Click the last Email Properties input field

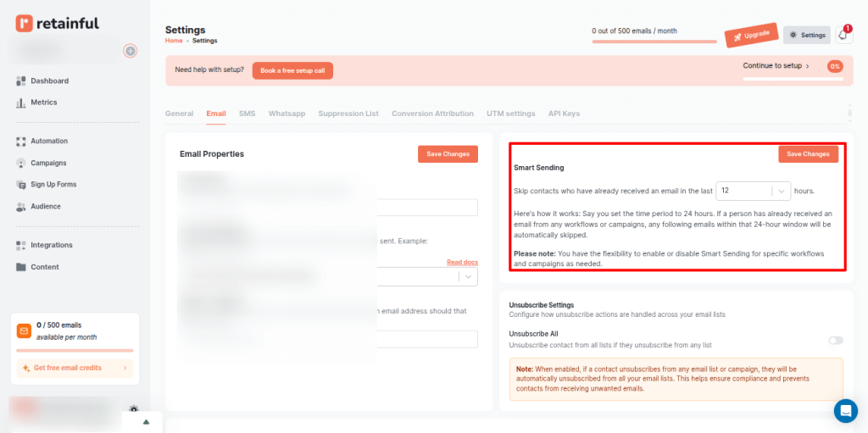click(x=427, y=340)
